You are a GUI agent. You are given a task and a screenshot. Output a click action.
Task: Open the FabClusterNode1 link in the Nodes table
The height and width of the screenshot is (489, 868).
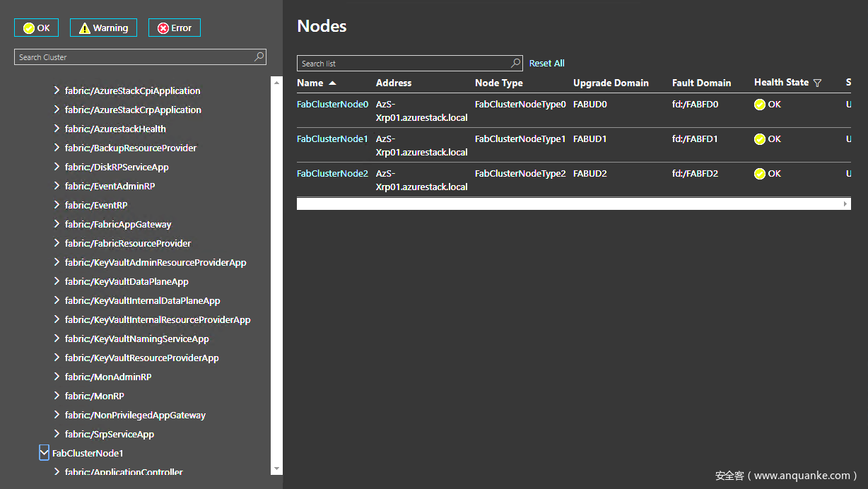(x=332, y=139)
